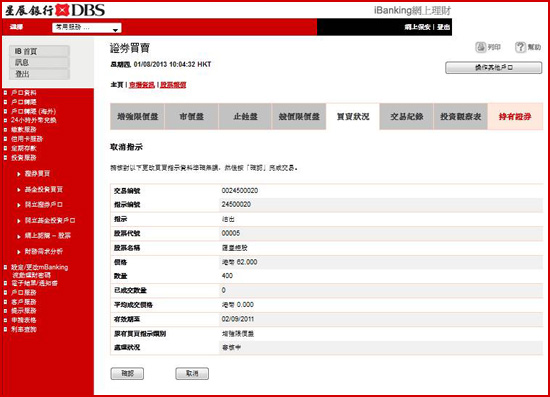Click order number 24500020

click(x=236, y=204)
